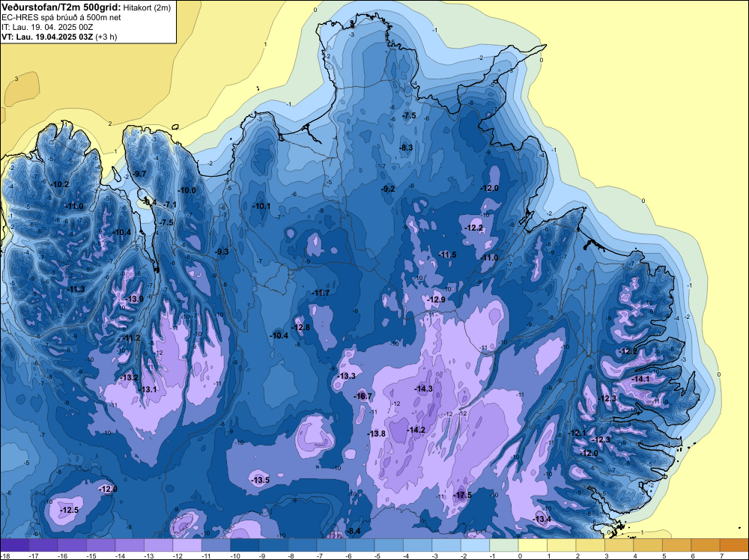
Task: Click the -13.4 temperature label
Action: 542,519
